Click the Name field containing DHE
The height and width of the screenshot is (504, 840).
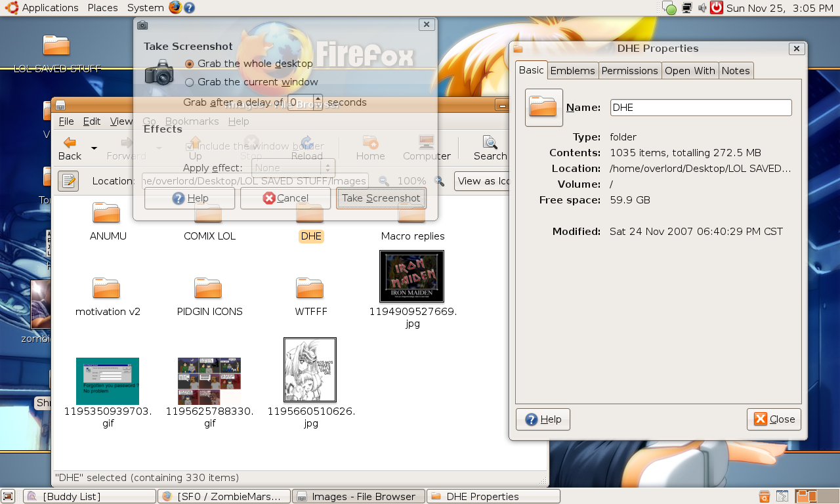pos(701,108)
